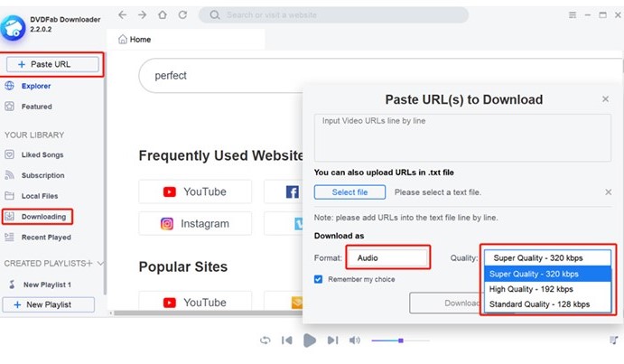Choose Standard Quality - 128 kbps
Screen dimensions: 624x364
point(547,303)
